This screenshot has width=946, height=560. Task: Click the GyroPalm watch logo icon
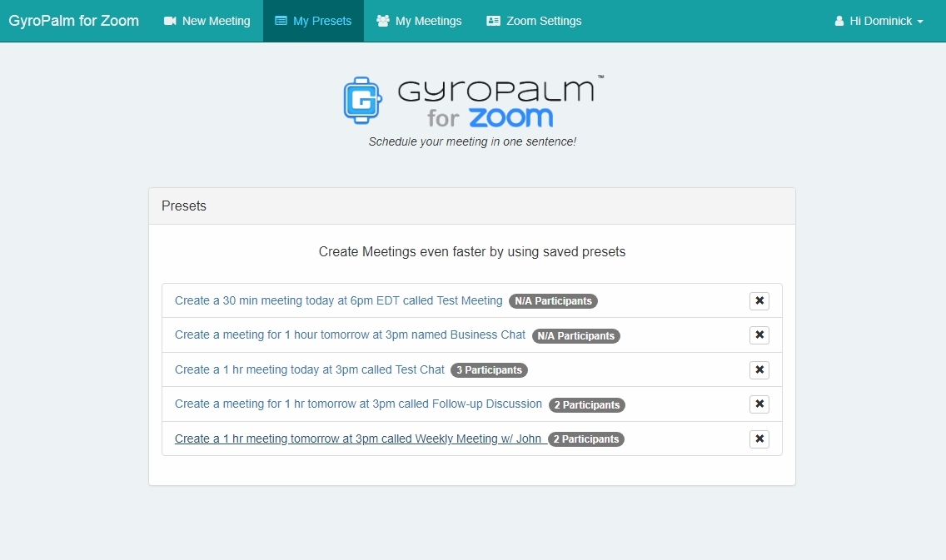click(362, 100)
